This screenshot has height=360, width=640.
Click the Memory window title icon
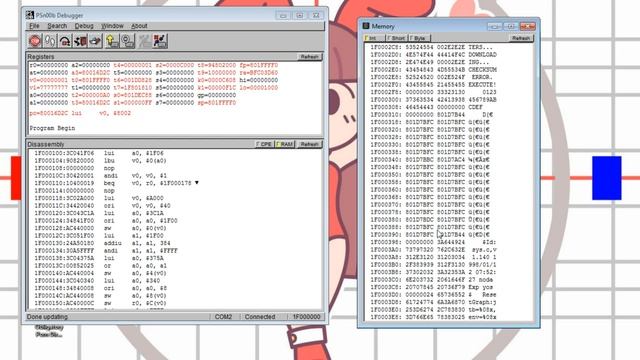(x=366, y=26)
